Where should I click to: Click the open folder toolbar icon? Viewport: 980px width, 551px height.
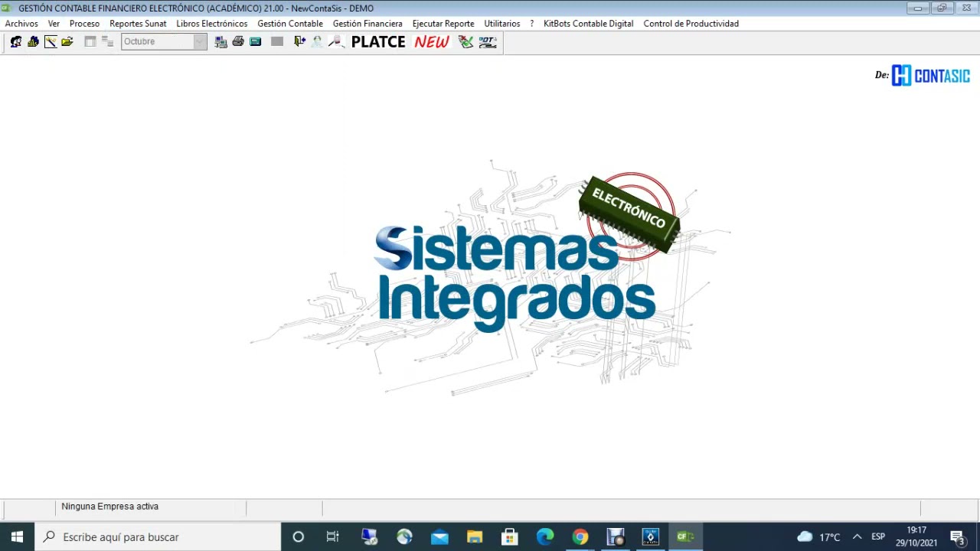(67, 41)
